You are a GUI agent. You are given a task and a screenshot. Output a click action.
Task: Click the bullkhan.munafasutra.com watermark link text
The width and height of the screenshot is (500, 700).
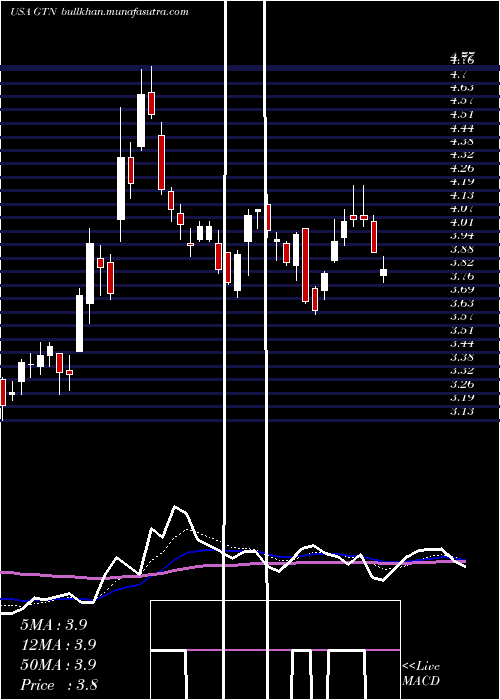(x=124, y=12)
